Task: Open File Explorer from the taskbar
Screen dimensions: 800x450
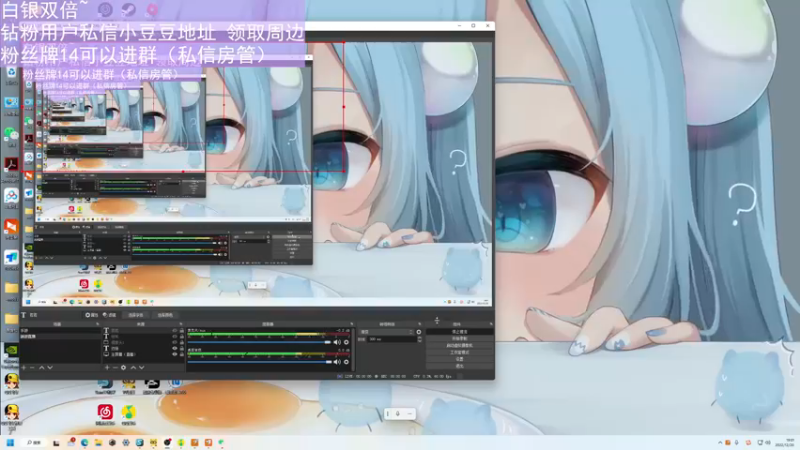Action: pyautogui.click(x=98, y=443)
